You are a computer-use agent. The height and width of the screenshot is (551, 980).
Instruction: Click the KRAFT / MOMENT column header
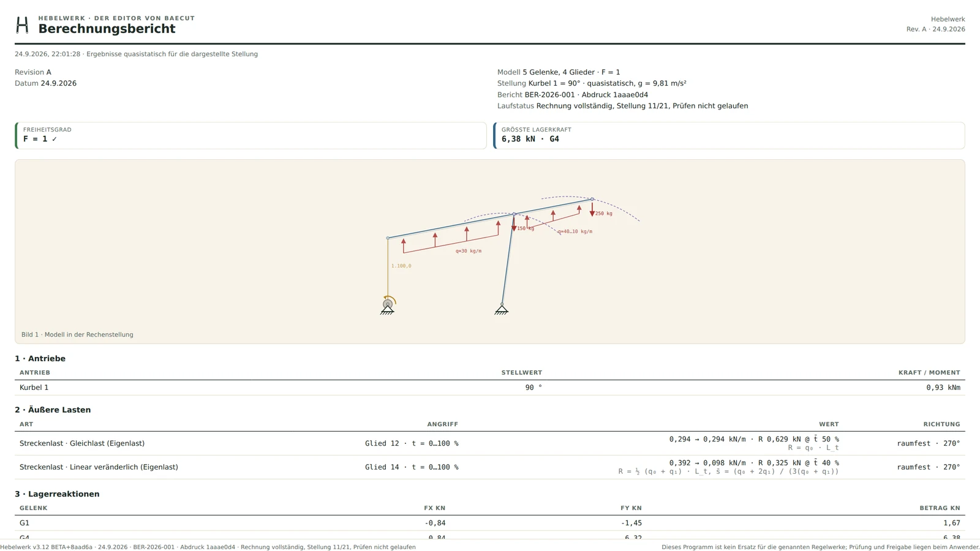pyautogui.click(x=929, y=373)
